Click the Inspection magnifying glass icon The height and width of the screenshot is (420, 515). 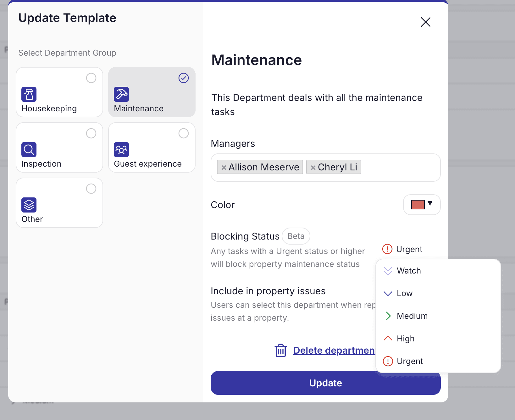pyautogui.click(x=29, y=149)
